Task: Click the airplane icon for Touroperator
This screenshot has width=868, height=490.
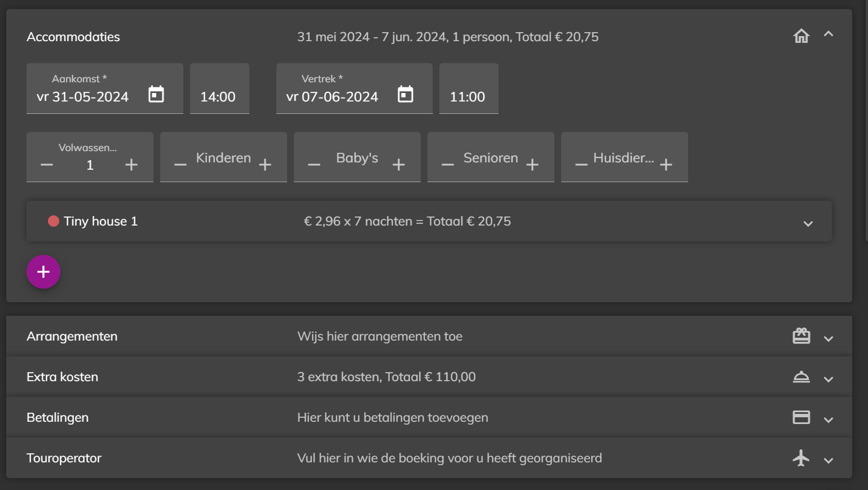Action: 801,458
